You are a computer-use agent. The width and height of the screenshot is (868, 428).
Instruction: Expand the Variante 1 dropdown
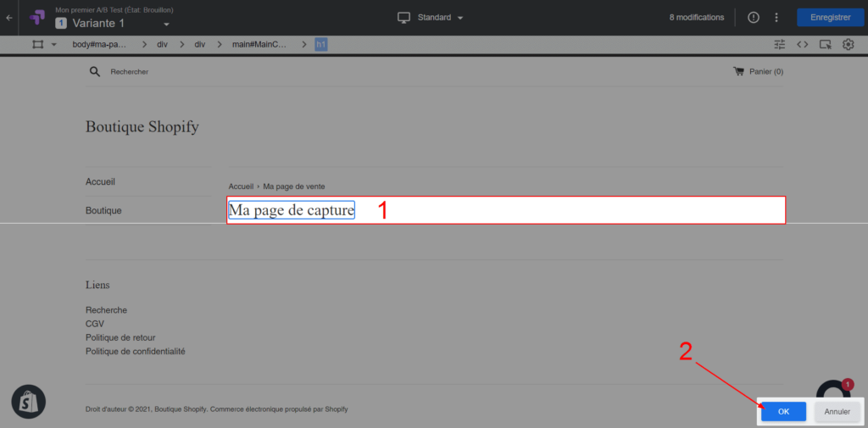coord(166,24)
